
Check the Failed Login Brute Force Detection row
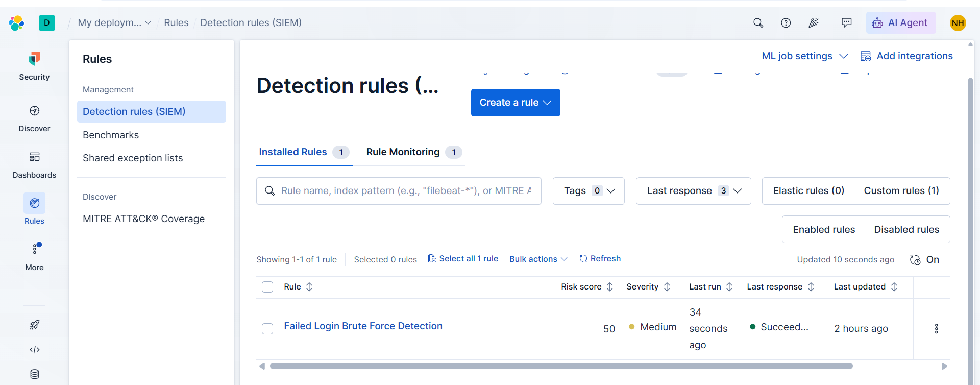[267, 329]
